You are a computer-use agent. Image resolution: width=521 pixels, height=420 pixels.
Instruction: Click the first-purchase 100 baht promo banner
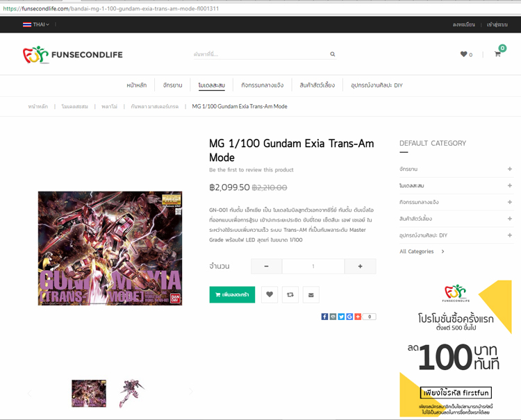[x=456, y=348]
